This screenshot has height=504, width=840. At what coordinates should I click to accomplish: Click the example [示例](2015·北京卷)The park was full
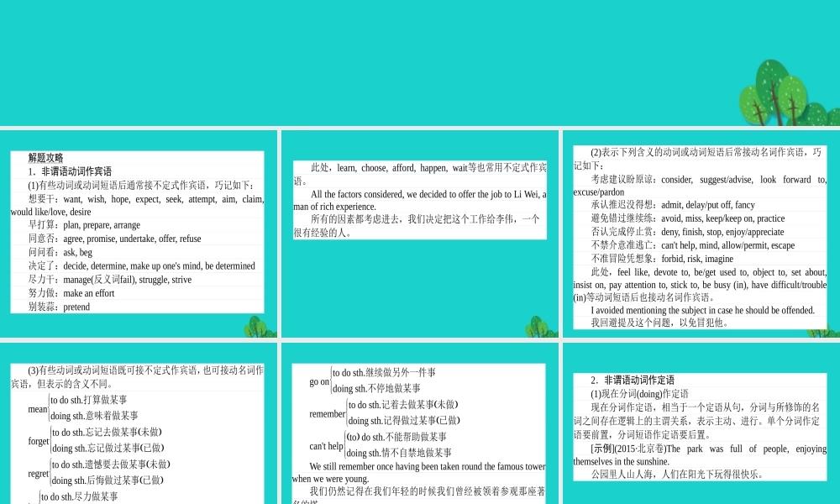click(700, 454)
